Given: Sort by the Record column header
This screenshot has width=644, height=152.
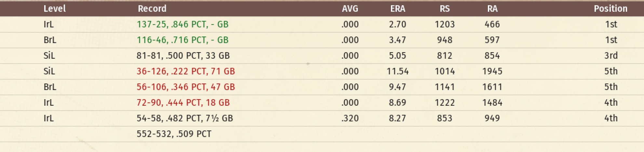Looking at the screenshot, I should click(152, 8).
